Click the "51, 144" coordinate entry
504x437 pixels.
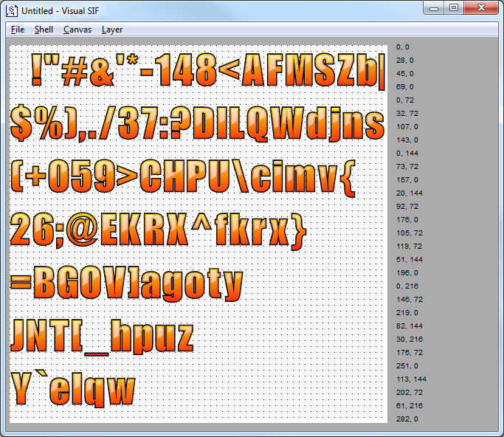[x=410, y=259]
